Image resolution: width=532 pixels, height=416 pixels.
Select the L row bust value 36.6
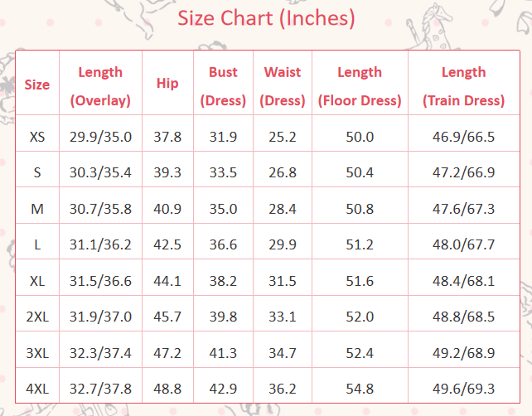click(223, 244)
